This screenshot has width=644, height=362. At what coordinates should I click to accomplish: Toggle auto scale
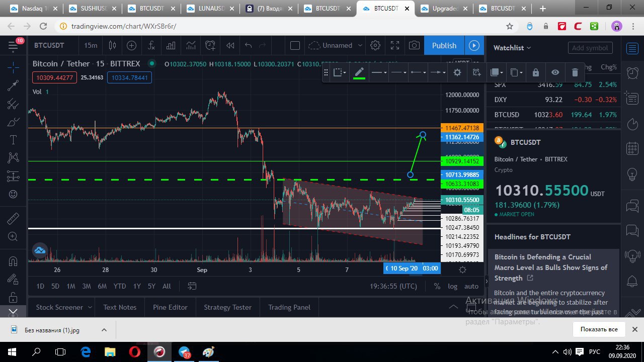(x=471, y=286)
